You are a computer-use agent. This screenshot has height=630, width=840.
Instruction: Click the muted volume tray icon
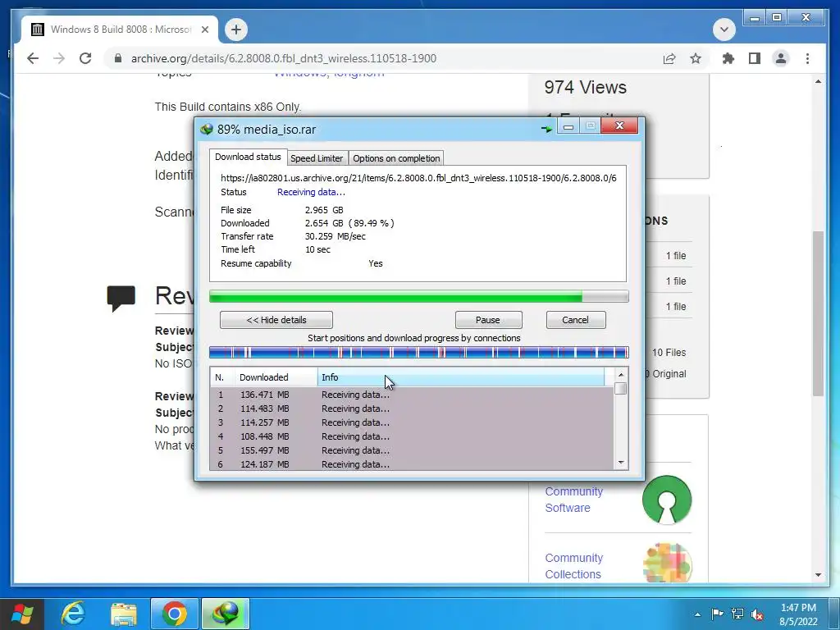[757, 614]
